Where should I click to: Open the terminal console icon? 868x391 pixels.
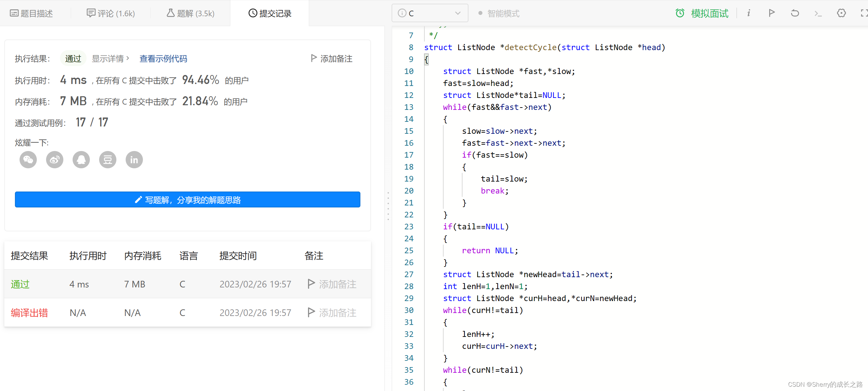click(818, 14)
